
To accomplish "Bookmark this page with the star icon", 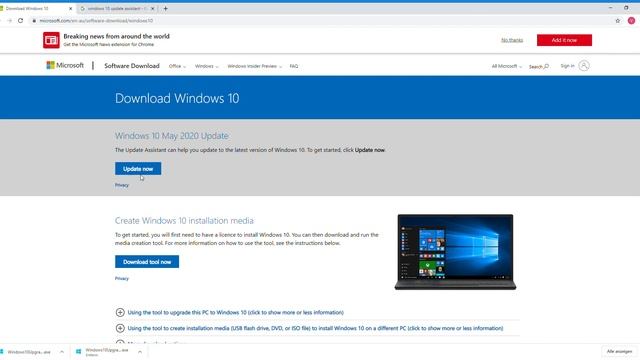I will pos(618,20).
